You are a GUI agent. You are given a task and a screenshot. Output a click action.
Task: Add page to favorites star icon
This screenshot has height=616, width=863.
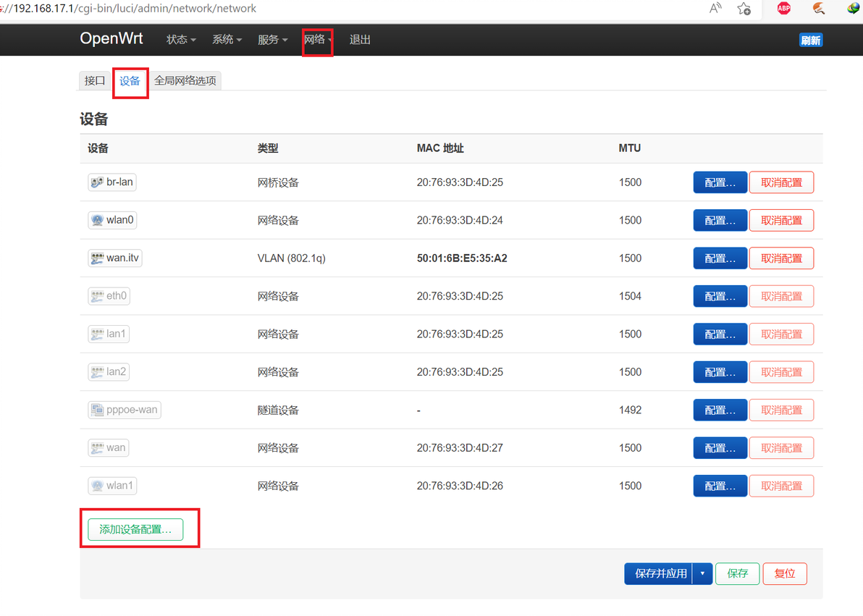tap(744, 8)
